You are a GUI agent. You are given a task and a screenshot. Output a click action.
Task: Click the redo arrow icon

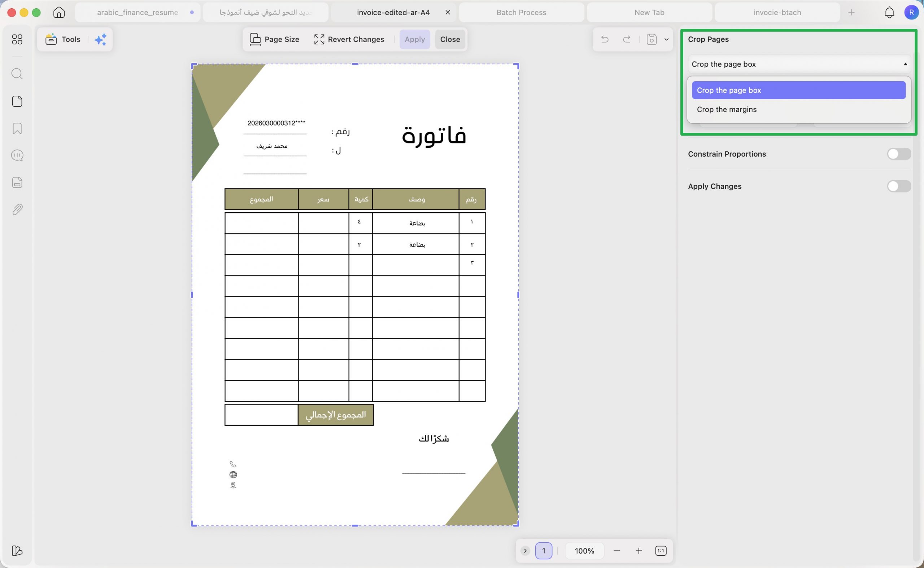pos(627,39)
